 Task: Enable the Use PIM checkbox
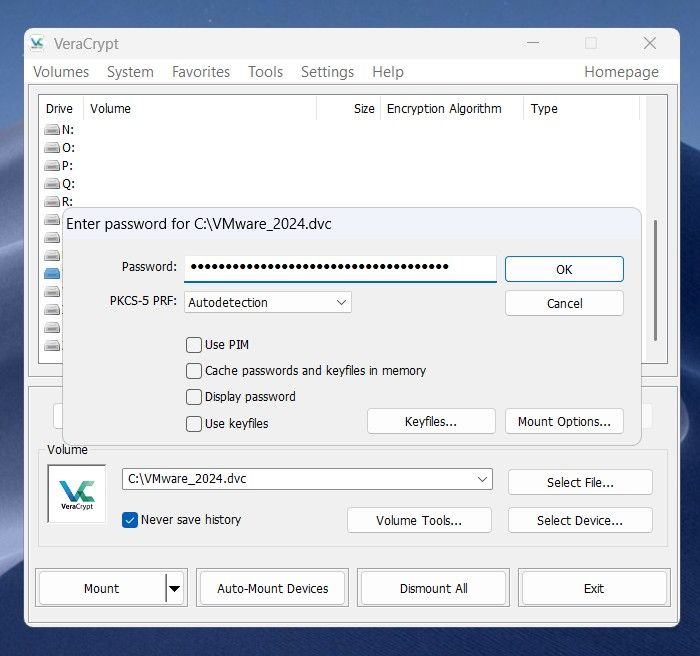(x=194, y=345)
